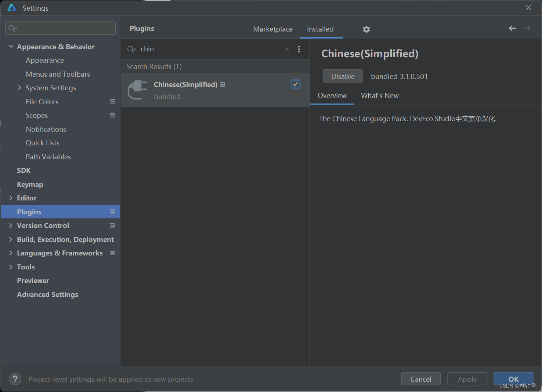Switch to the Marketplace tab
Image resolution: width=542 pixels, height=392 pixels.
[273, 29]
